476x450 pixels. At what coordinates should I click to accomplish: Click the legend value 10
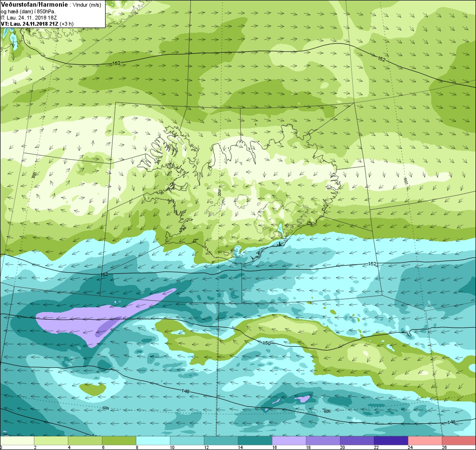[x=172, y=448]
